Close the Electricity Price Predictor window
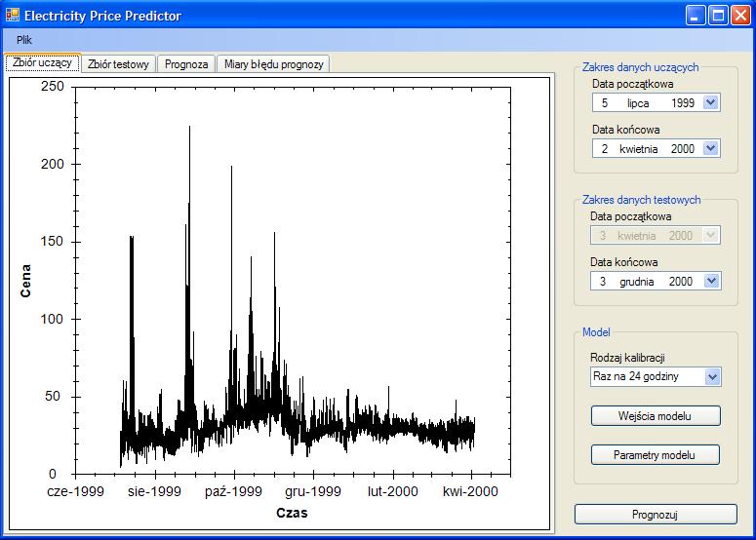Image resolution: width=756 pixels, height=540 pixels. coord(740,16)
